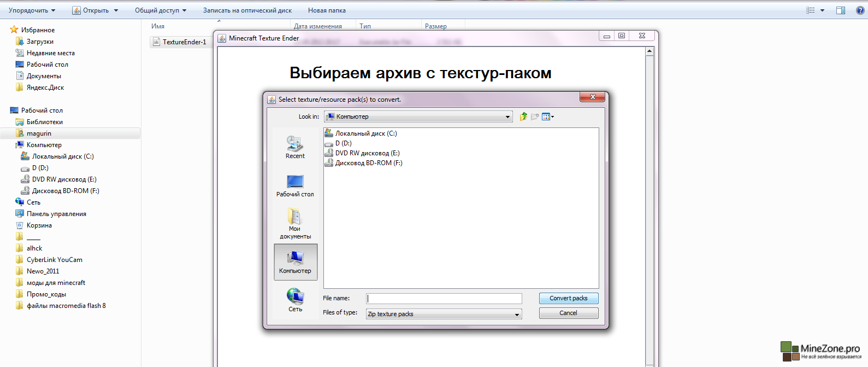This screenshot has height=367, width=868.
Task: Open Мои документы in the dialog sidebar
Action: (x=295, y=224)
